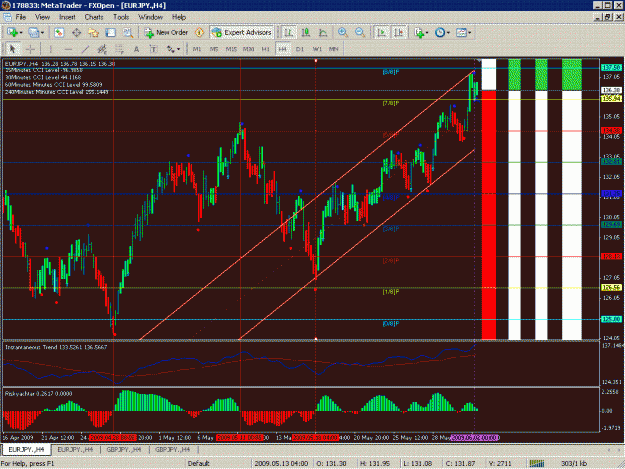The width and height of the screenshot is (625, 469).
Task: Expand the Templates dropdown arrow
Action: (x=470, y=33)
